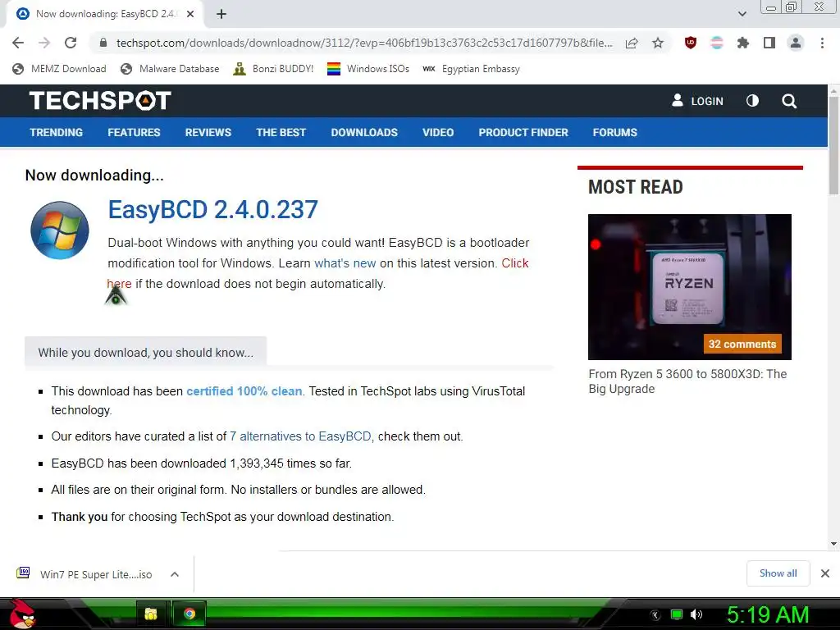Open the "32 comments" badge
This screenshot has height=630, width=840.
pos(742,344)
